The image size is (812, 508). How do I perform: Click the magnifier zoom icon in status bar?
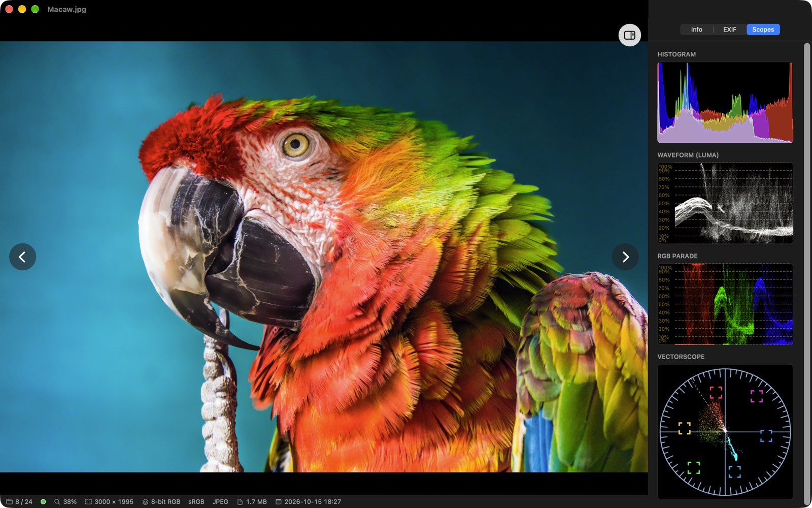tap(57, 501)
